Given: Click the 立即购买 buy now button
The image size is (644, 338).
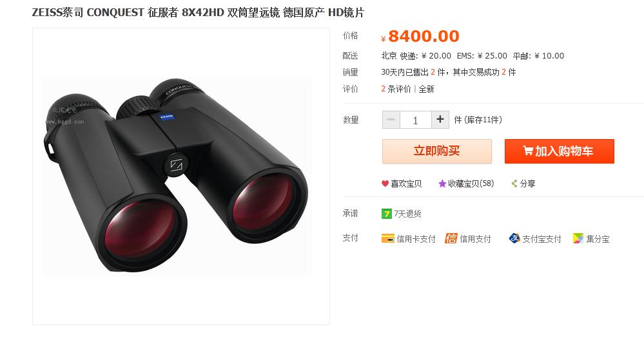Looking at the screenshot, I should [x=436, y=151].
